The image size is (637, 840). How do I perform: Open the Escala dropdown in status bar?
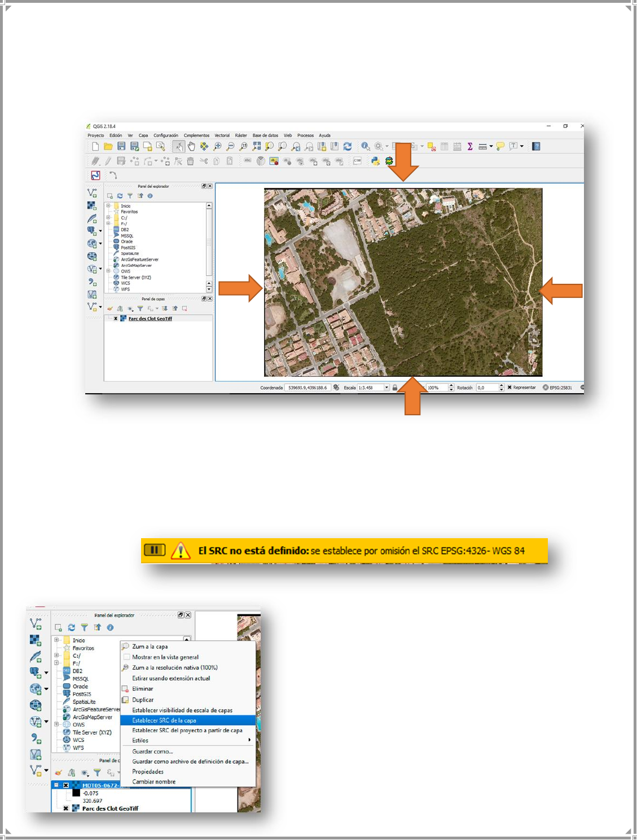click(x=386, y=388)
